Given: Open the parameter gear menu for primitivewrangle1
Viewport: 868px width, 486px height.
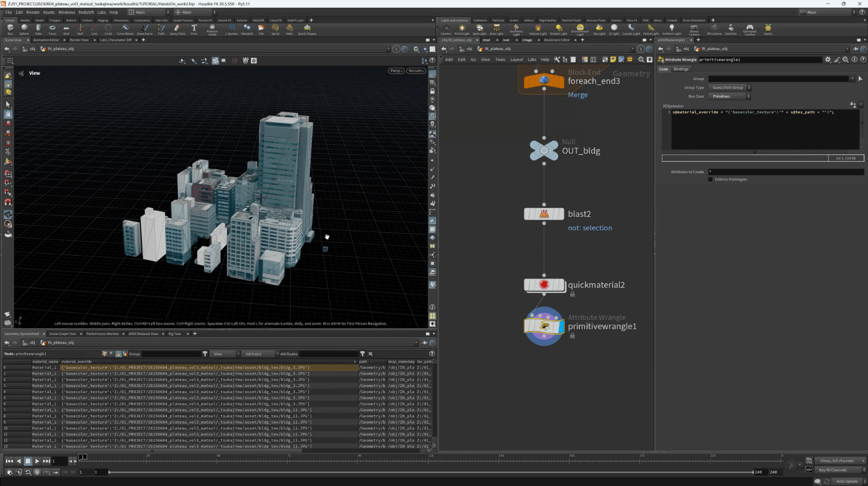Looking at the screenshot, I should click(x=828, y=59).
